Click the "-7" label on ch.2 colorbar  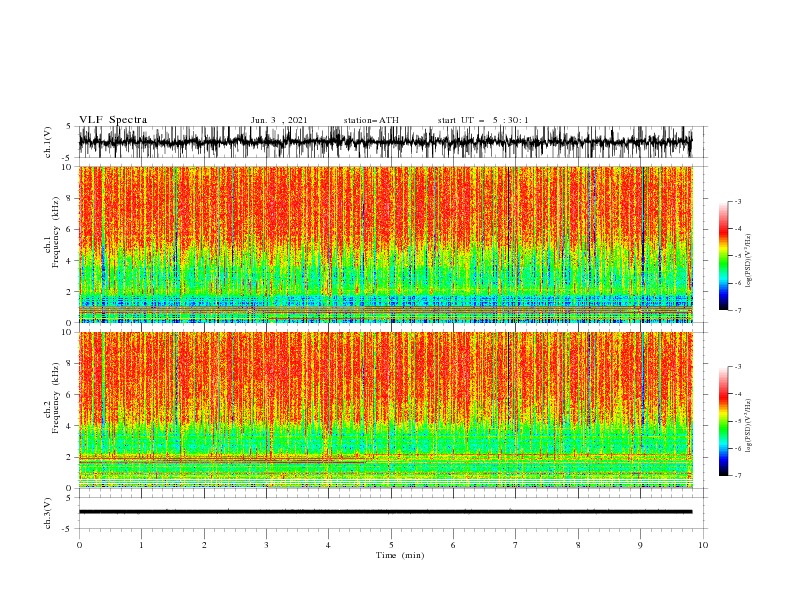click(738, 476)
